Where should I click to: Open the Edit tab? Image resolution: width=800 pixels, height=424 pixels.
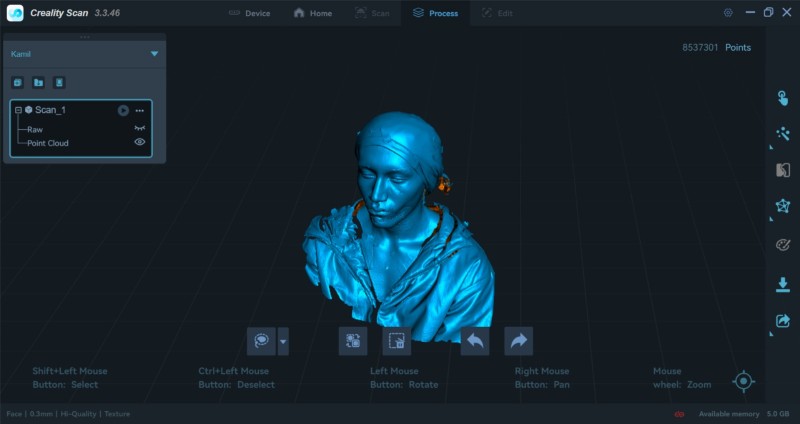pyautogui.click(x=497, y=13)
